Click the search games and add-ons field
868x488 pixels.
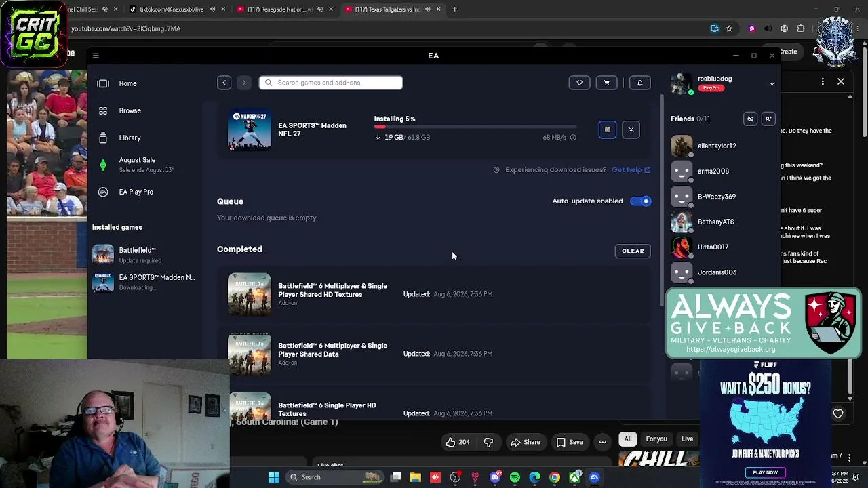(331, 83)
